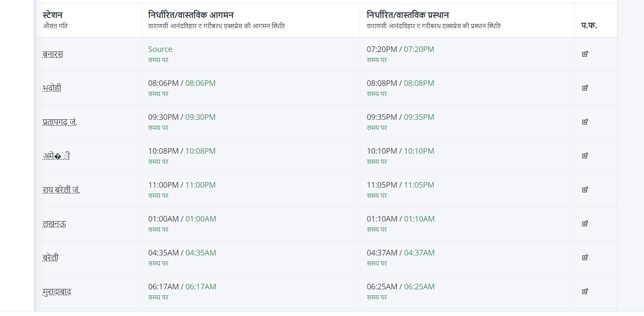Open the बनारस station link
The width and height of the screenshot is (644, 316).
point(53,54)
